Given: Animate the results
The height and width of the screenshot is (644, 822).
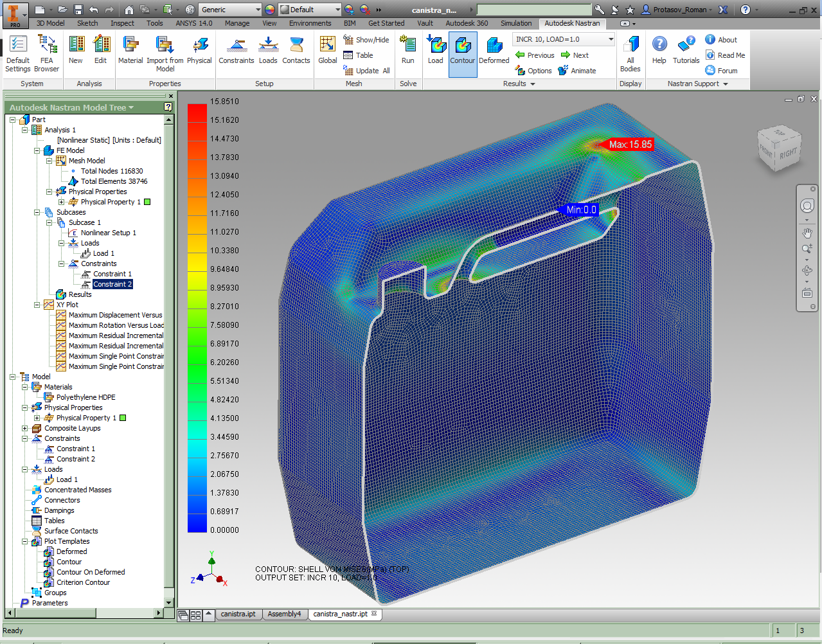Looking at the screenshot, I should [577, 71].
